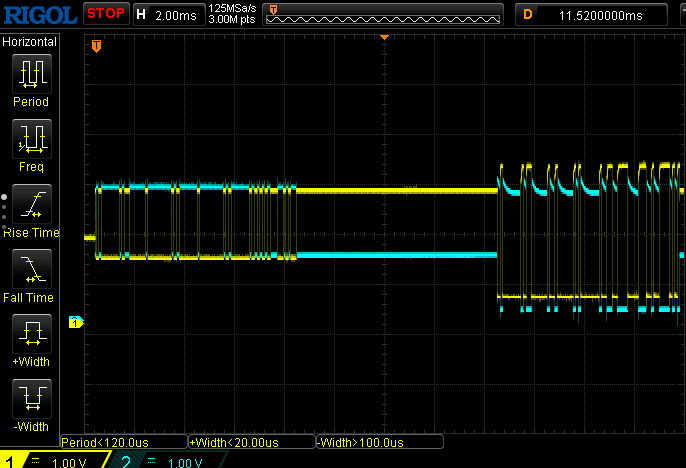
Task: Open the Horizontal menu header
Action: pyautogui.click(x=30, y=41)
